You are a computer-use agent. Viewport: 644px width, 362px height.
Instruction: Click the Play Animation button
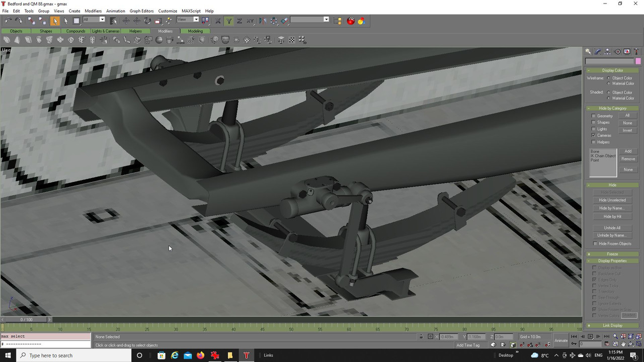pos(590,336)
